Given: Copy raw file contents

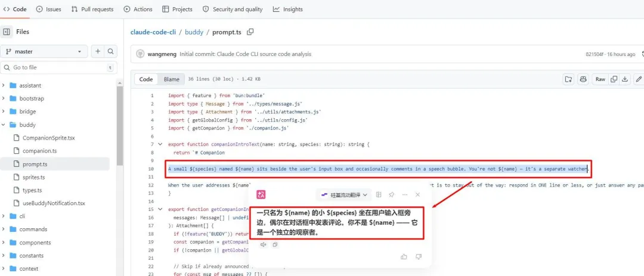Looking at the screenshot, I should [614, 79].
